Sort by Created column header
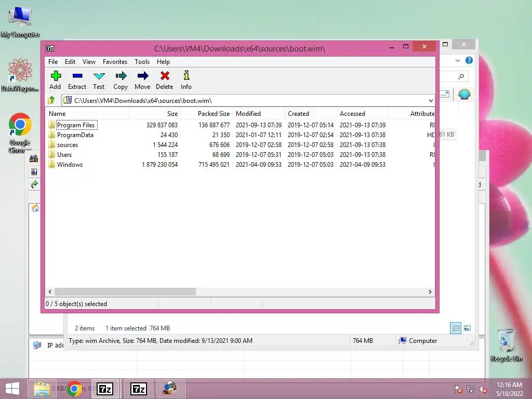532x399 pixels. (x=311, y=114)
